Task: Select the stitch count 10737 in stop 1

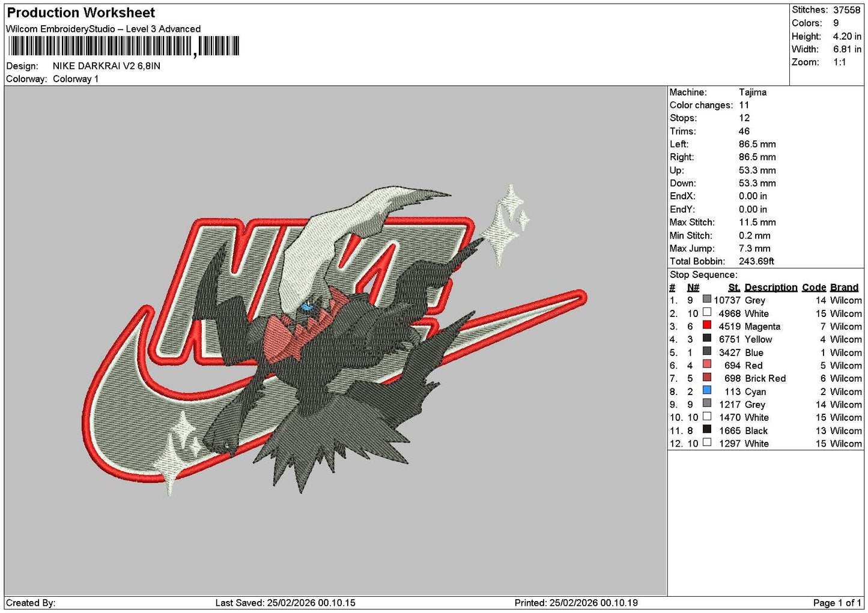Action: point(727,300)
